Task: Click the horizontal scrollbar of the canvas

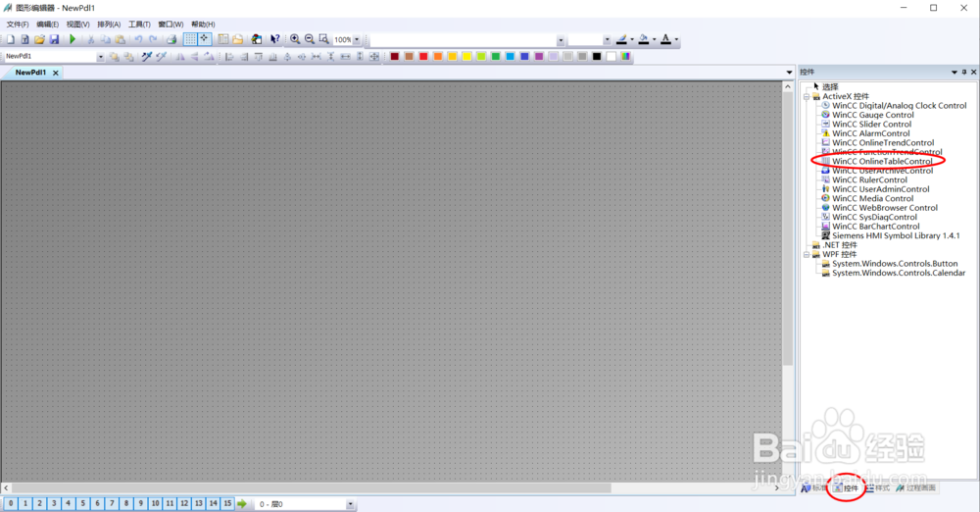Action: click(311, 487)
